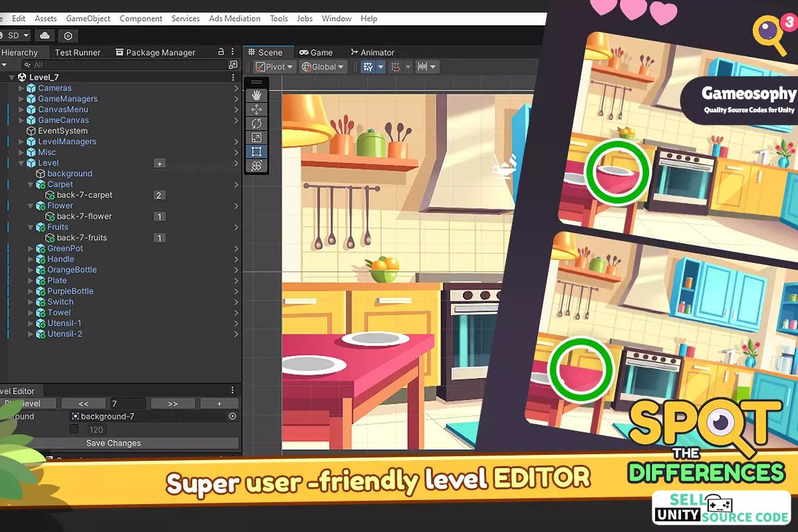Collapse the Level object foldout

(21, 163)
